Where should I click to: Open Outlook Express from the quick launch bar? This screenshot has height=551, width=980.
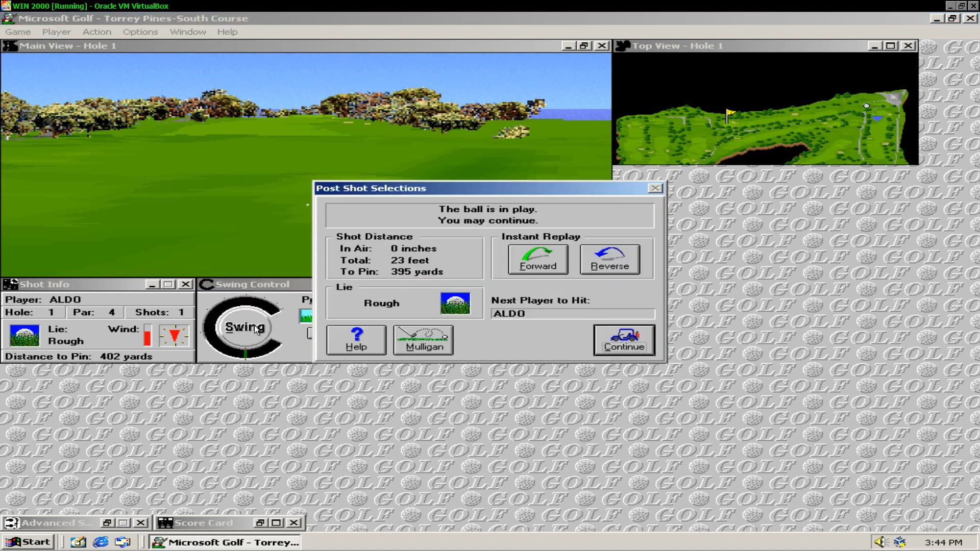tap(122, 542)
